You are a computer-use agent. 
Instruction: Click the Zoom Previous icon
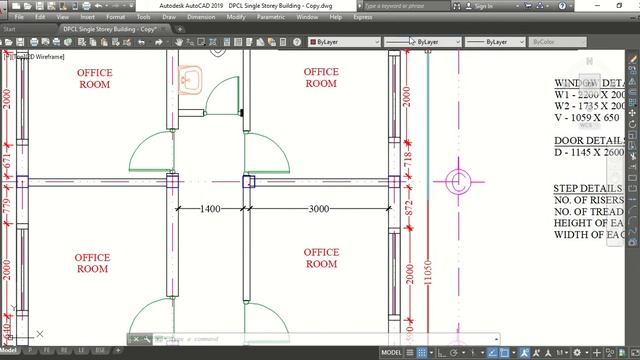pyautogui.click(x=212, y=42)
